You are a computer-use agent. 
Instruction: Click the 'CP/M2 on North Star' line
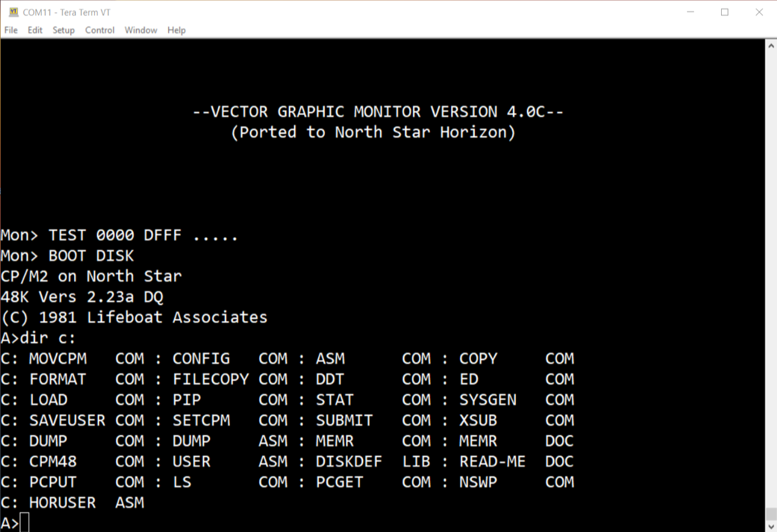tap(91, 277)
